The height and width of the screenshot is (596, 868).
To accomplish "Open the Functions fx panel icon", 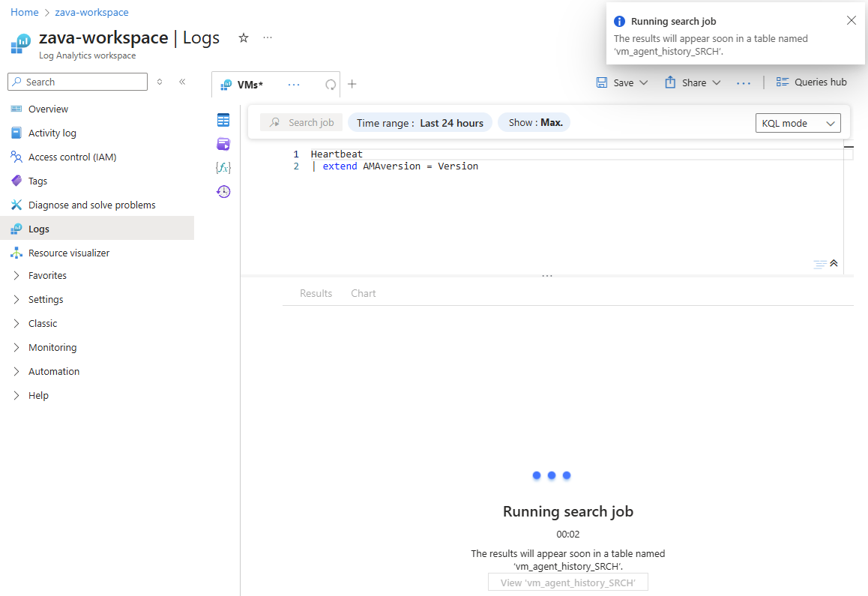I will click(x=223, y=167).
